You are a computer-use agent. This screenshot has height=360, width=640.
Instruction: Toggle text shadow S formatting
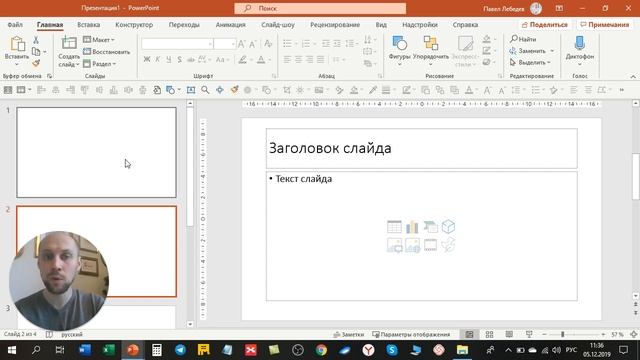point(180,60)
